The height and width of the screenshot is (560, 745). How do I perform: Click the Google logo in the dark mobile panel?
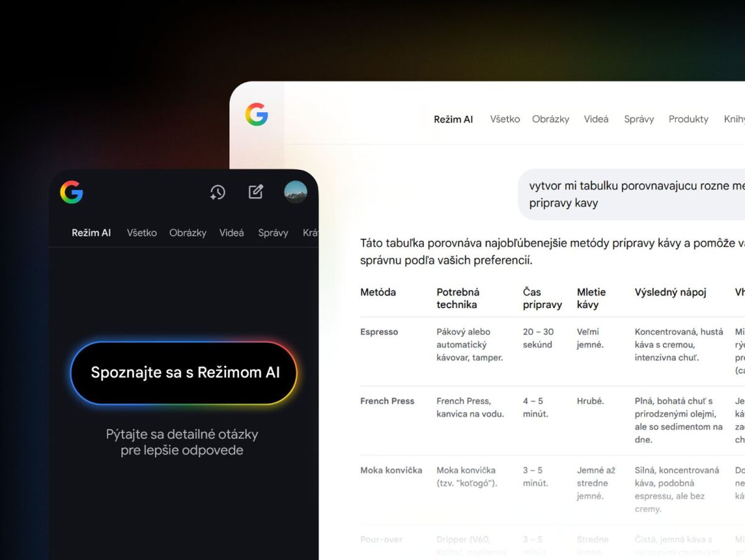[72, 192]
